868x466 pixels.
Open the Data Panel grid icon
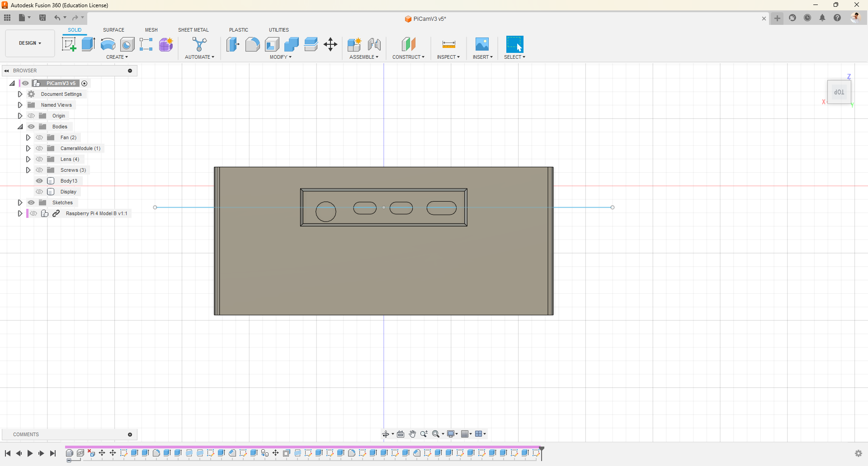[x=7, y=18]
